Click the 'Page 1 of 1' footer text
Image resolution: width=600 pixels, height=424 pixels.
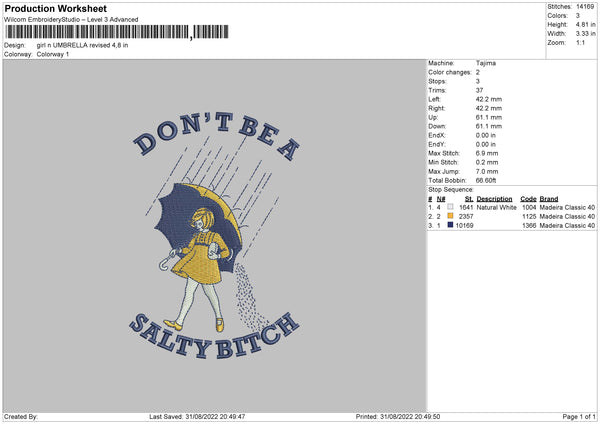point(579,416)
